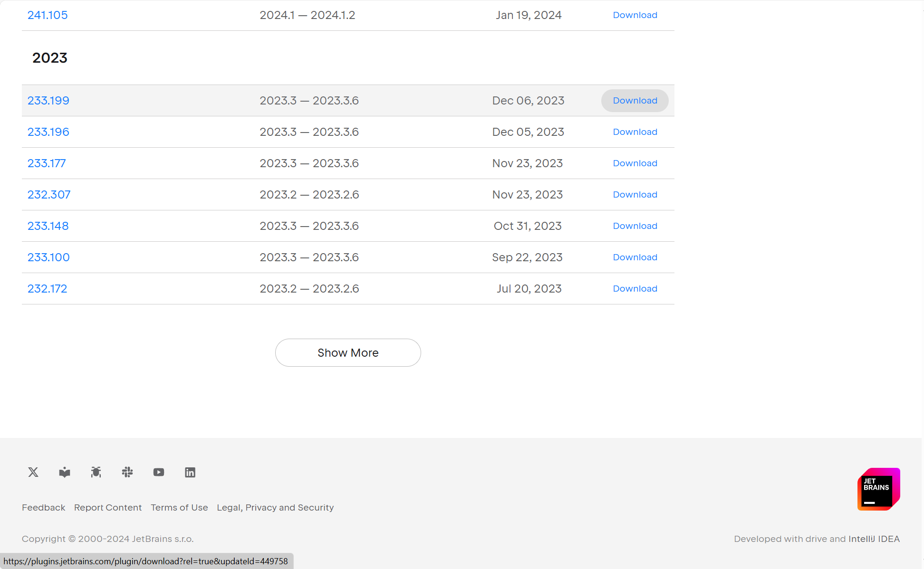Open the bug tracker icon
This screenshot has width=924, height=569.
[x=96, y=472]
